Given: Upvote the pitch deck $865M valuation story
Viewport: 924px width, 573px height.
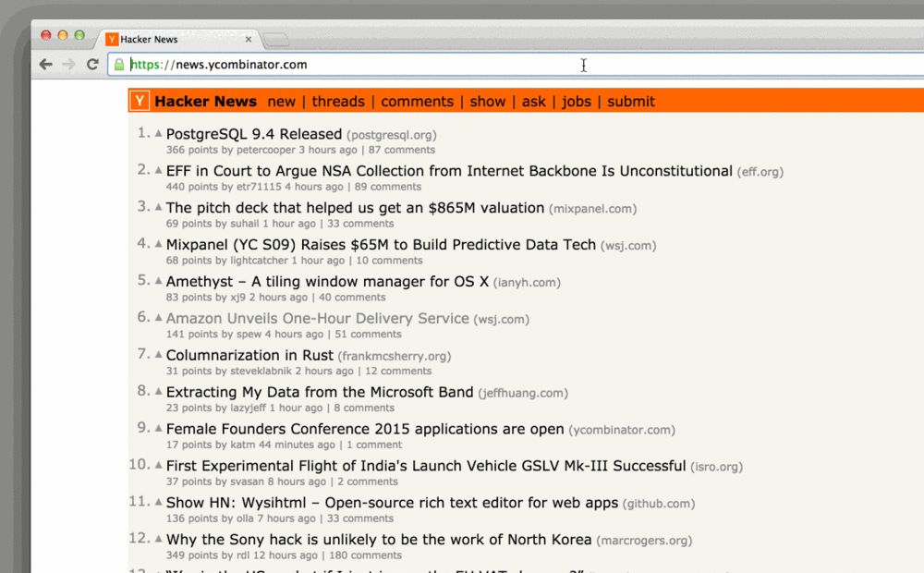Looking at the screenshot, I should coord(158,207).
